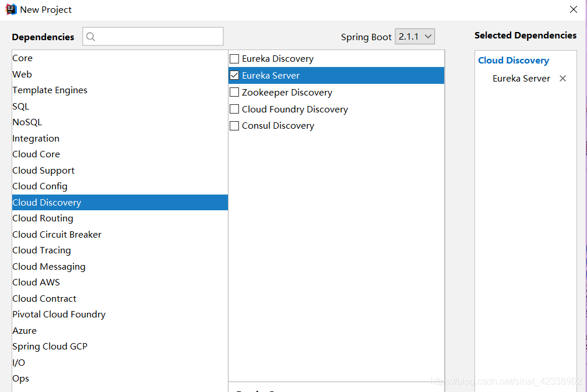Close the New Project dialog
The image size is (587, 392).
click(573, 9)
